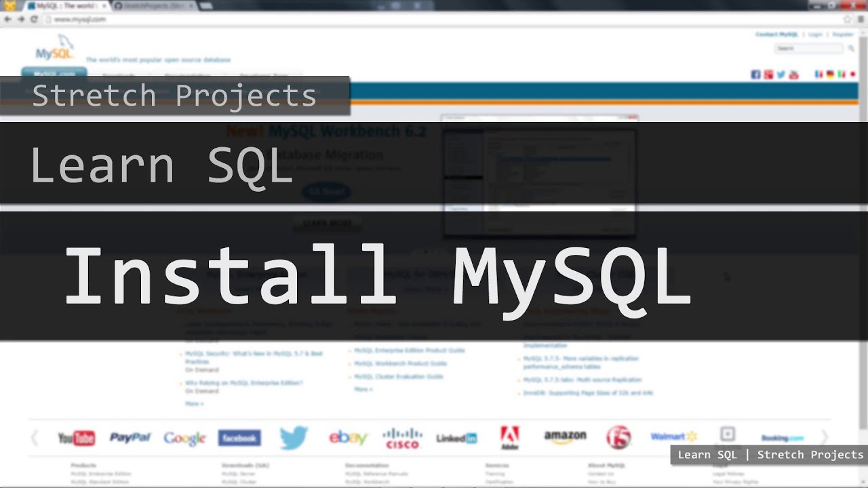868x488 pixels.
Task: Click More link under white papers column
Action: tap(363, 389)
